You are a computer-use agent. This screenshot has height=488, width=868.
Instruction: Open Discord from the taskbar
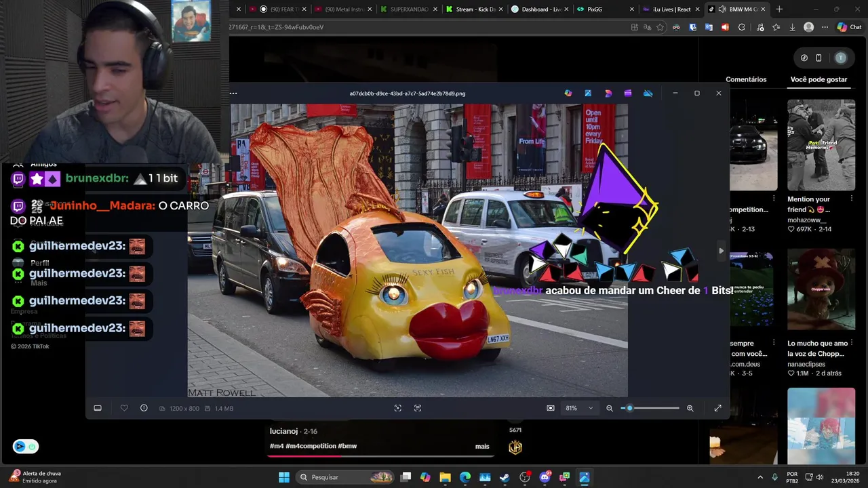click(545, 477)
